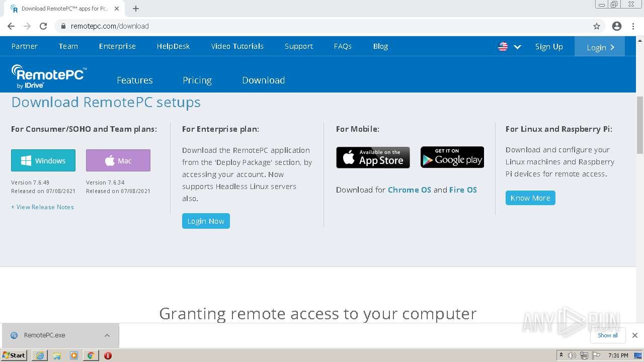Close the downloads bar
The image size is (644, 362).
pos(635,335)
